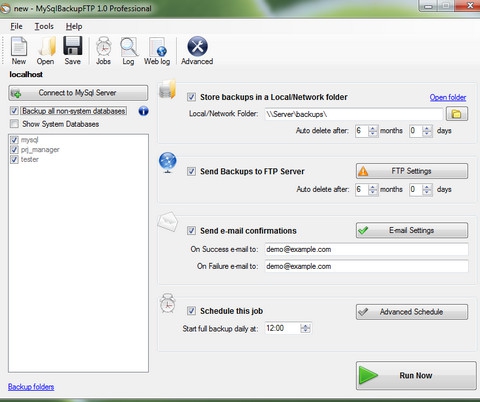Image resolution: width=480 pixels, height=402 pixels.
Task: Select tester in database list
Action: click(x=30, y=159)
